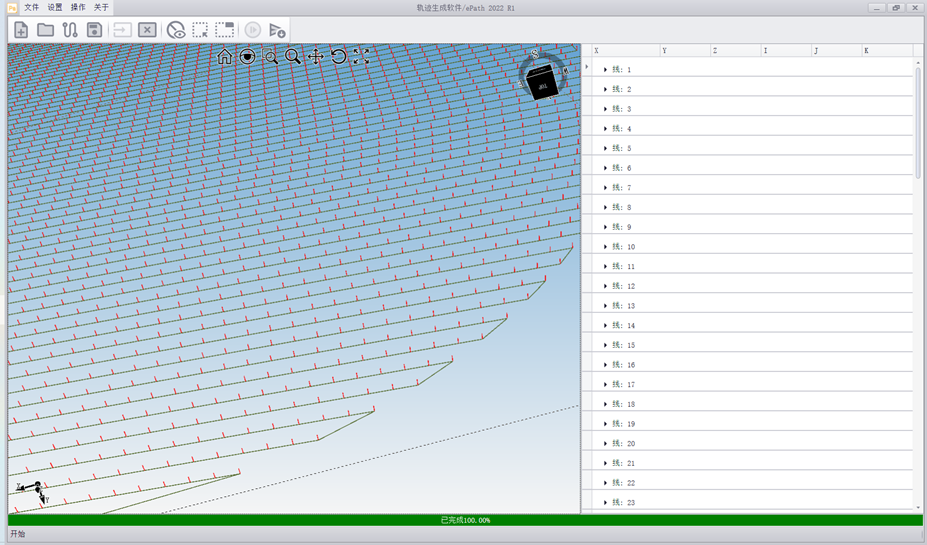Click the fit-to-screen expand arrows icon
The height and width of the screenshot is (545, 927).
tap(361, 57)
